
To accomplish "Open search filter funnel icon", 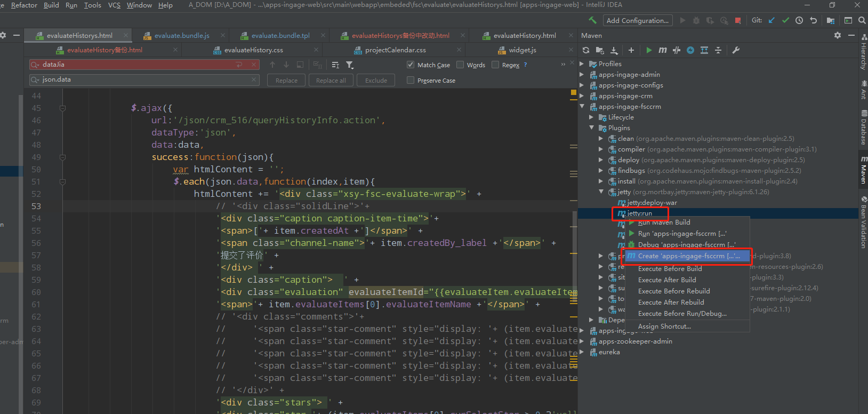I will [350, 65].
